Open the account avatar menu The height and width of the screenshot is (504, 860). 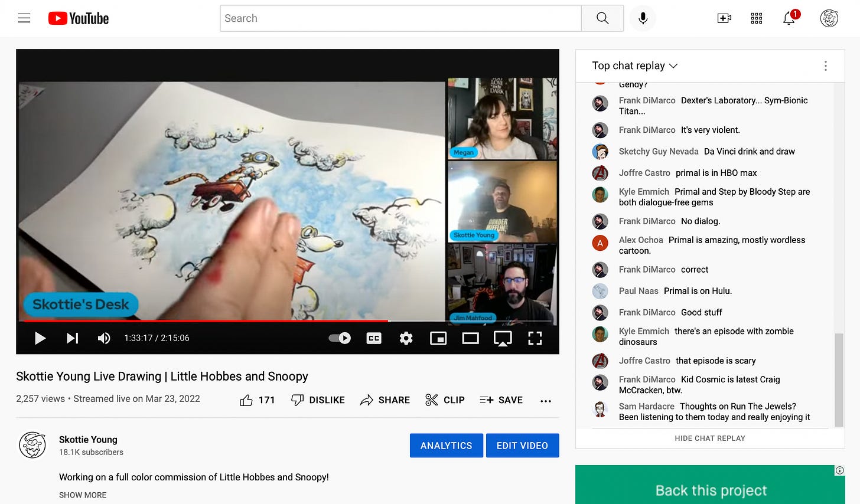click(x=829, y=18)
